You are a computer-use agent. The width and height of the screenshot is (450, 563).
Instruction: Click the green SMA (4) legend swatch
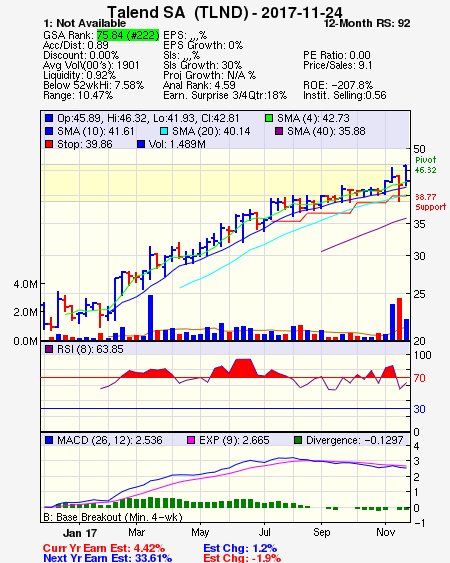[269, 118]
